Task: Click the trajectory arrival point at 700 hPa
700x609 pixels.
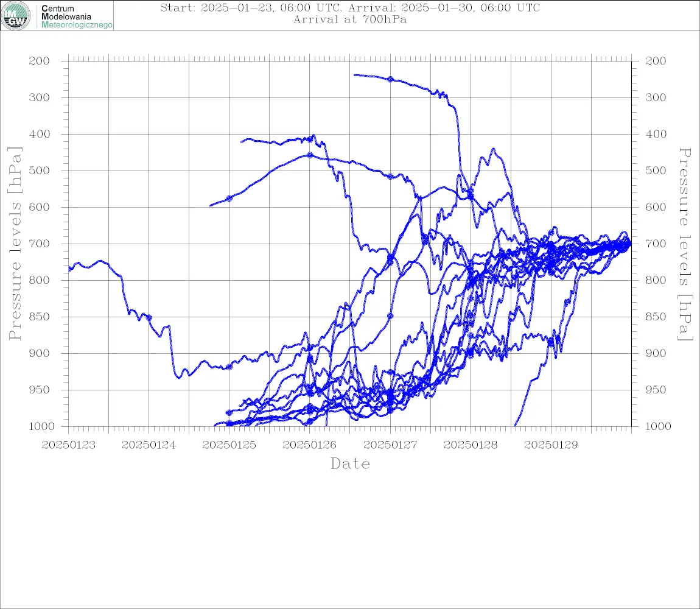Action: [x=630, y=244]
